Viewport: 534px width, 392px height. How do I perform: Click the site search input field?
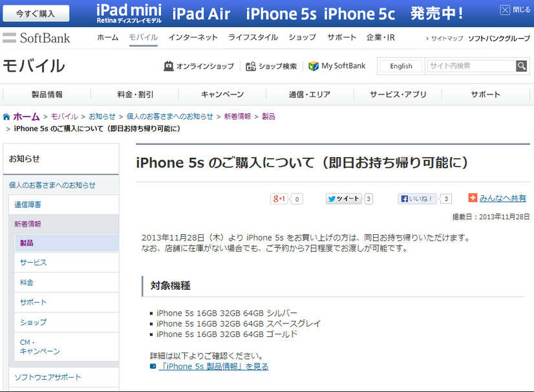[x=472, y=66]
